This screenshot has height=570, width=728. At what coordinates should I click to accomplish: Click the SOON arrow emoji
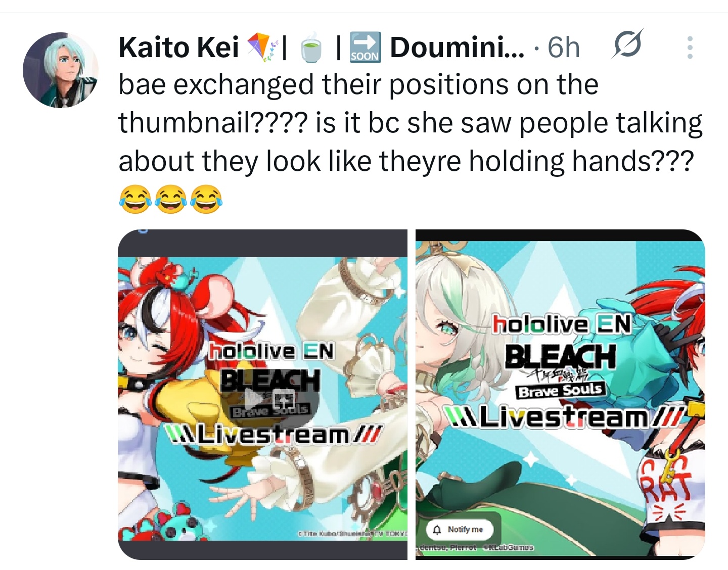(365, 47)
